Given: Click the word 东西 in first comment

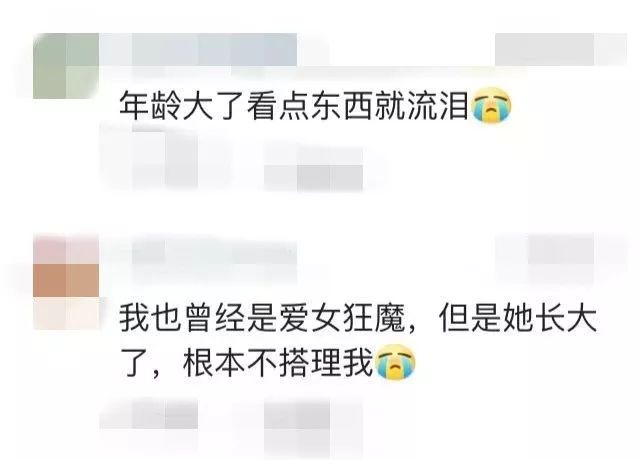Looking at the screenshot, I should click(342, 106).
